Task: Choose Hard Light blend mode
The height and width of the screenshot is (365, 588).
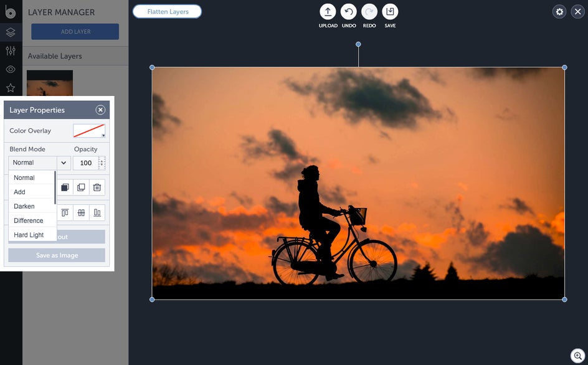Action: click(32, 234)
